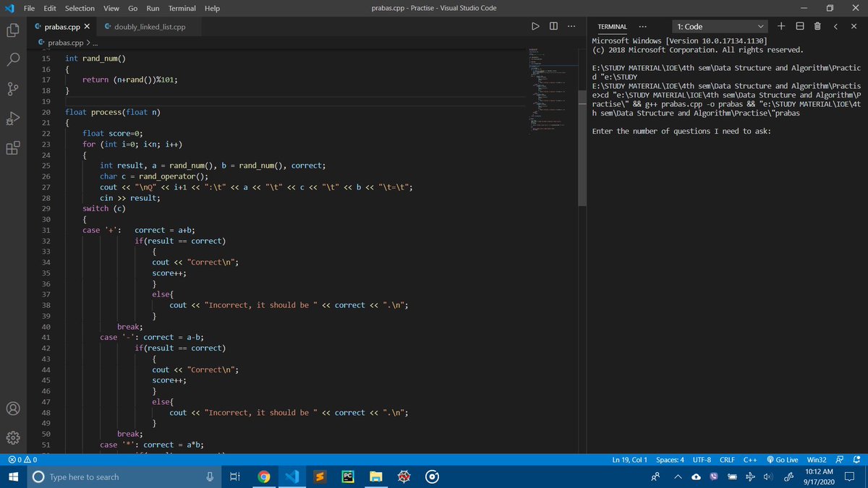Select the TERMINAL panel tab
The width and height of the screenshot is (868, 488).
tap(613, 27)
